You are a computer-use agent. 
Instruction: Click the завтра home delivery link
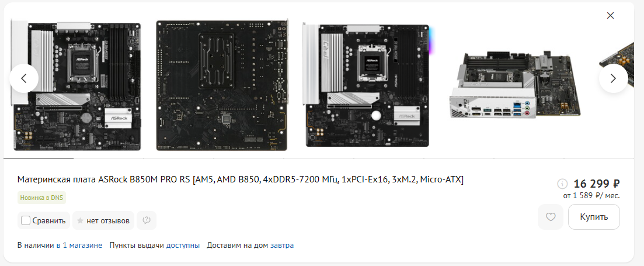[x=282, y=246]
